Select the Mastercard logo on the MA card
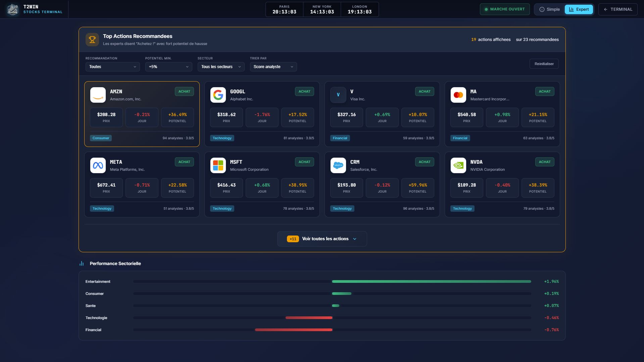644x362 pixels. click(x=458, y=95)
